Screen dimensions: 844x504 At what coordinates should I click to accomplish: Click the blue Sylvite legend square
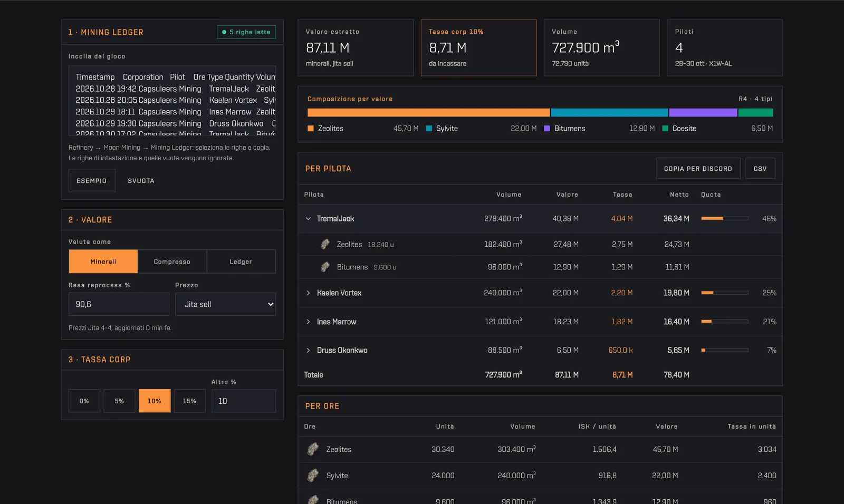(x=429, y=128)
